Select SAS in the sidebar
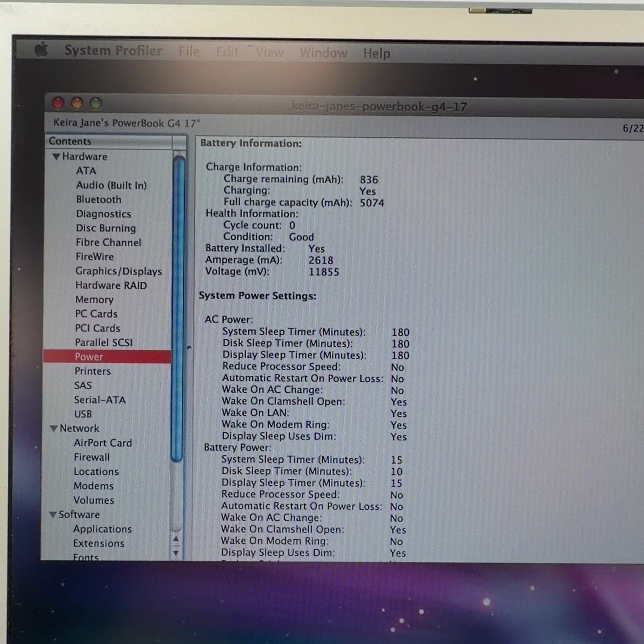 click(83, 386)
